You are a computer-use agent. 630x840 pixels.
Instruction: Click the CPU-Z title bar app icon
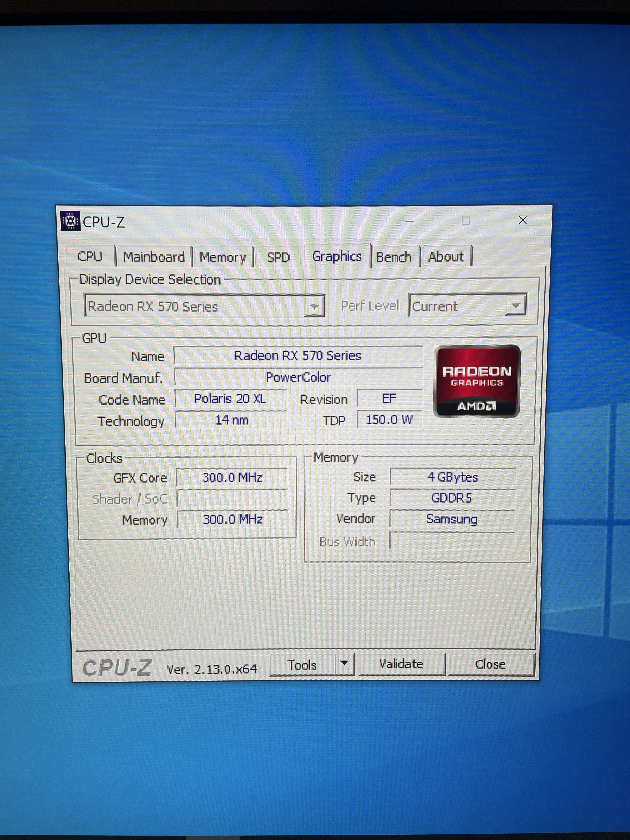pyautogui.click(x=70, y=221)
